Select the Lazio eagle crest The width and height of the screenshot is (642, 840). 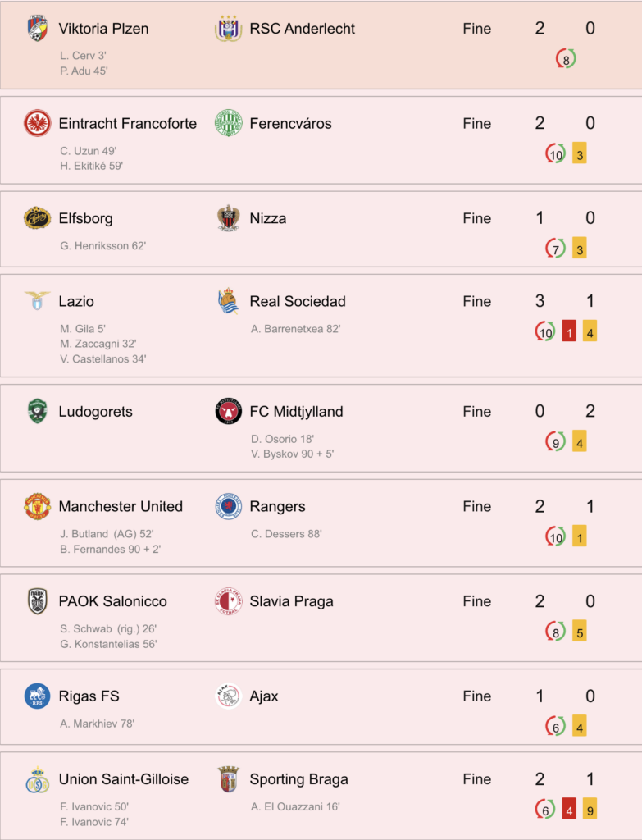click(x=38, y=300)
